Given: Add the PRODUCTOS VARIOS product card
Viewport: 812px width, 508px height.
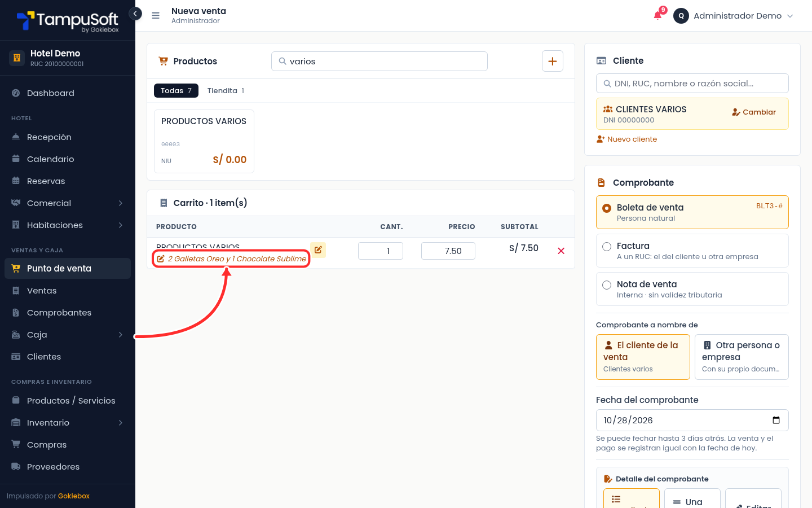Looking at the screenshot, I should coord(204,141).
